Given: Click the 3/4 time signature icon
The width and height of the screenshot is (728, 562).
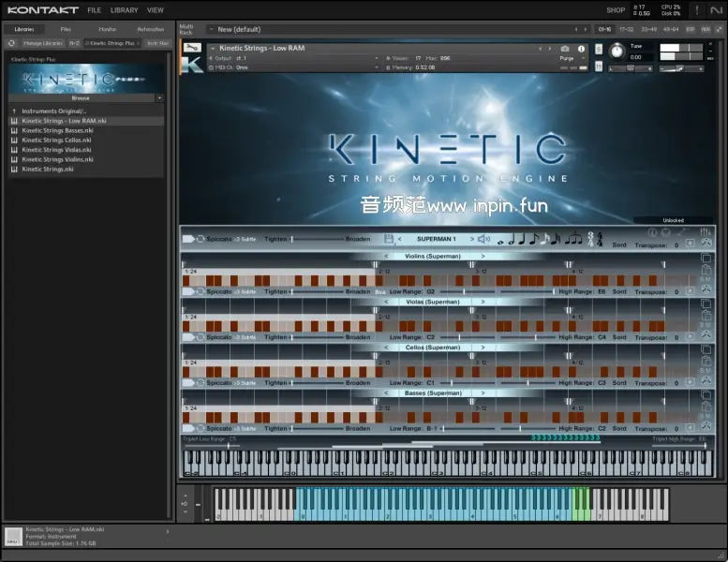Looking at the screenshot, I should pyautogui.click(x=590, y=240).
